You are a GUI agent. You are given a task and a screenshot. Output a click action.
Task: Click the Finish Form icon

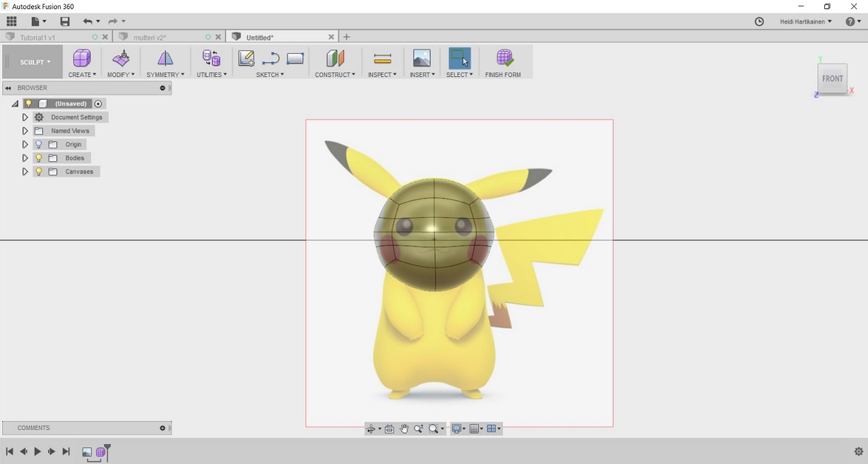pyautogui.click(x=504, y=59)
